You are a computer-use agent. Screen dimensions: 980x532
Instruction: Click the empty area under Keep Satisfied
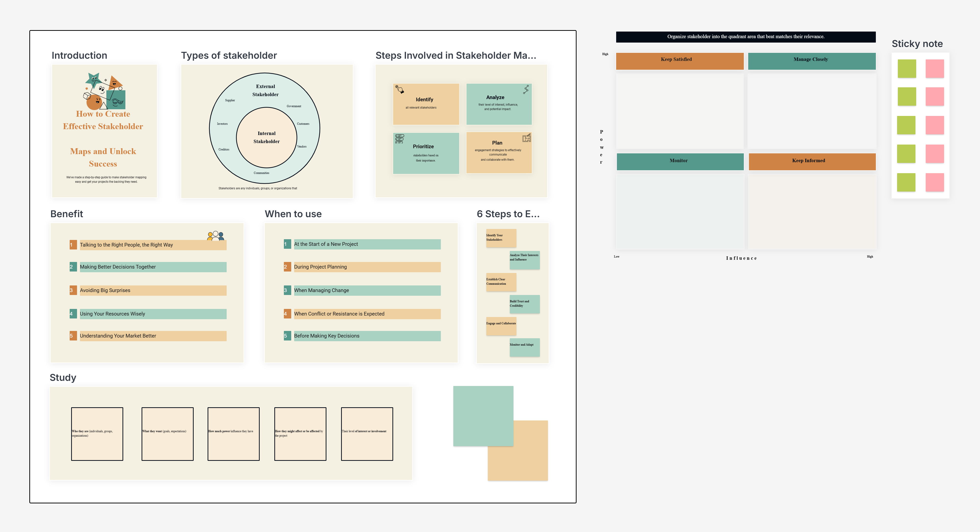click(x=680, y=111)
